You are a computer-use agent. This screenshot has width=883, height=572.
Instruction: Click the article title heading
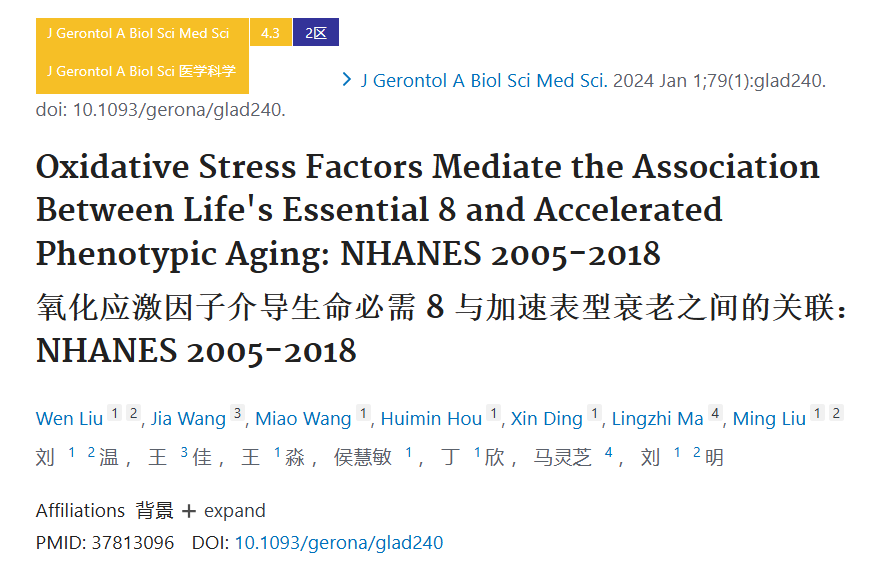(428, 210)
